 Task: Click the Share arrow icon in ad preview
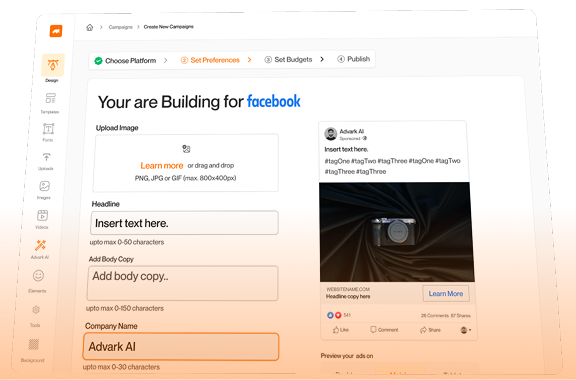pos(423,330)
